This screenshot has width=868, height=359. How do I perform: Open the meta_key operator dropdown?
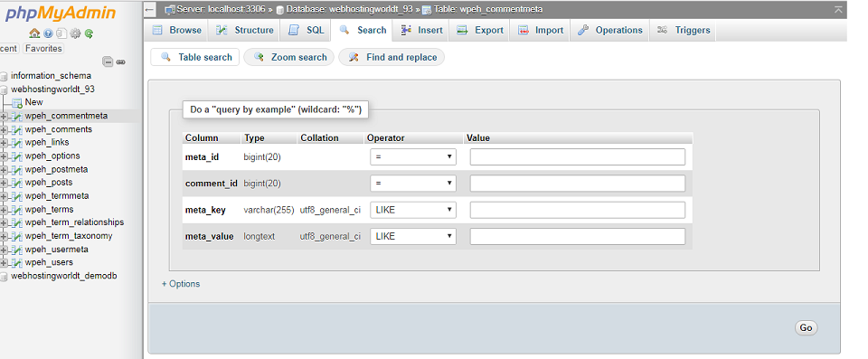[x=413, y=210]
